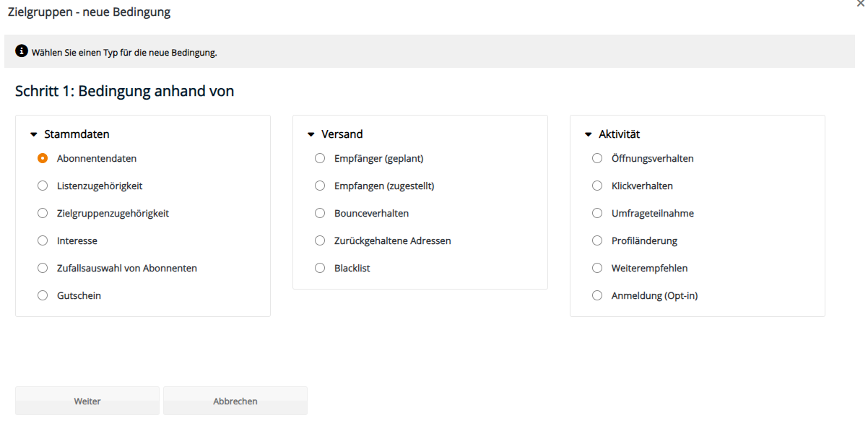Image resolution: width=868 pixels, height=426 pixels.
Task: Choose Empfangen (zugestellt) condition
Action: click(x=320, y=186)
